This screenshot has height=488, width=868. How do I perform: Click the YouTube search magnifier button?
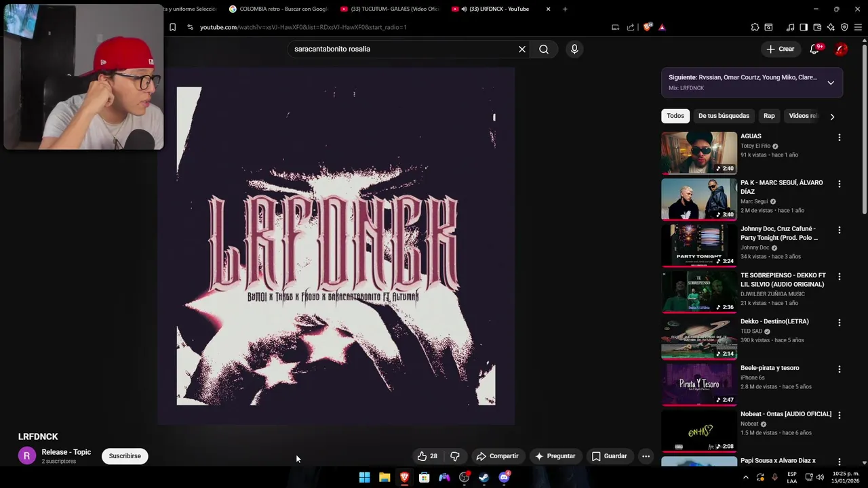544,49
